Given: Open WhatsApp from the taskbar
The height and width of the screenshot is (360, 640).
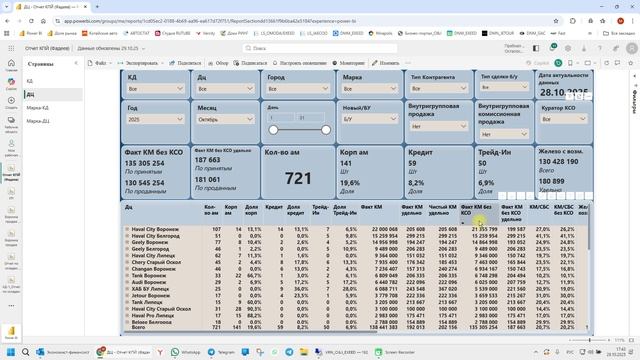Looking at the screenshot, I should click(186, 352).
